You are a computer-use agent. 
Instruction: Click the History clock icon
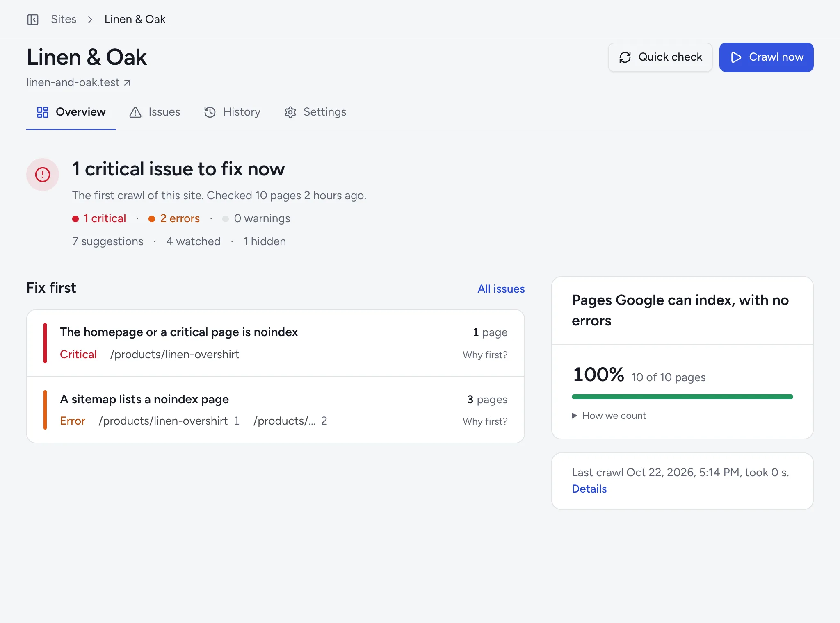click(x=210, y=112)
